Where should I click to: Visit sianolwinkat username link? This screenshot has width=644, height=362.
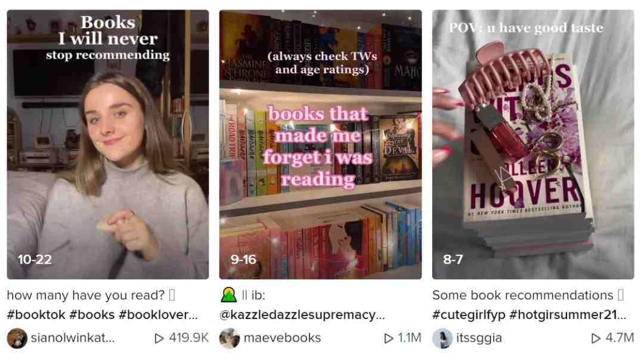(73, 338)
